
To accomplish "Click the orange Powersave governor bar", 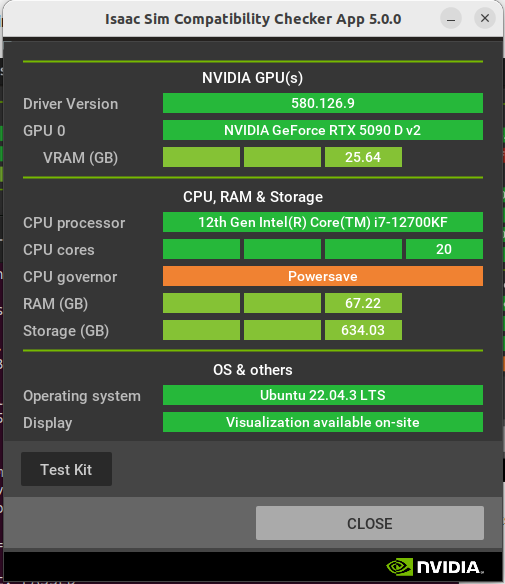I will coord(323,276).
